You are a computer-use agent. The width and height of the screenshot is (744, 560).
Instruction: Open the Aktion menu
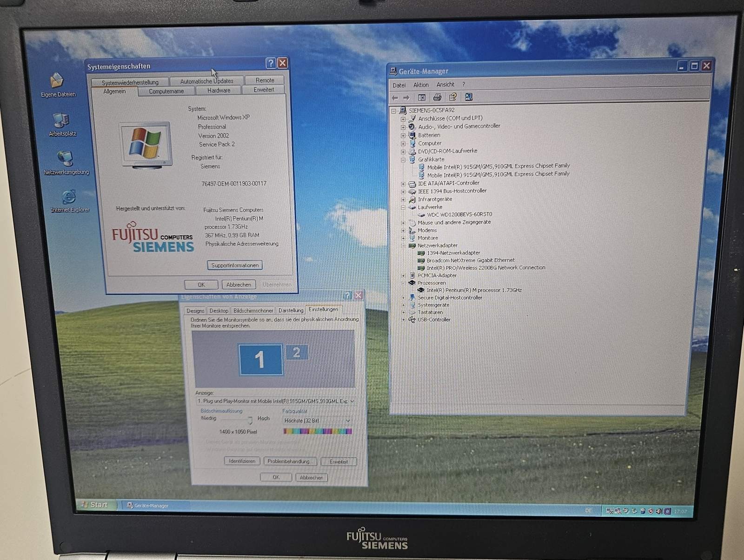pyautogui.click(x=421, y=85)
